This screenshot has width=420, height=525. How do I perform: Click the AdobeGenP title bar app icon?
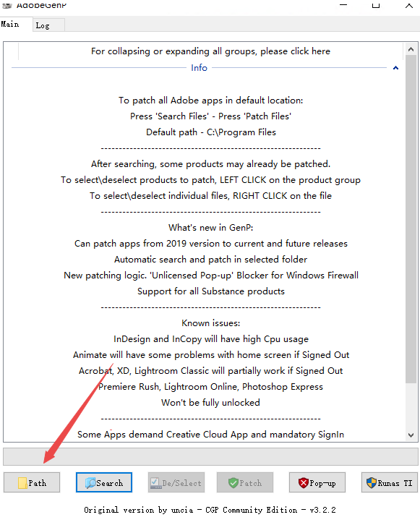pyautogui.click(x=7, y=4)
